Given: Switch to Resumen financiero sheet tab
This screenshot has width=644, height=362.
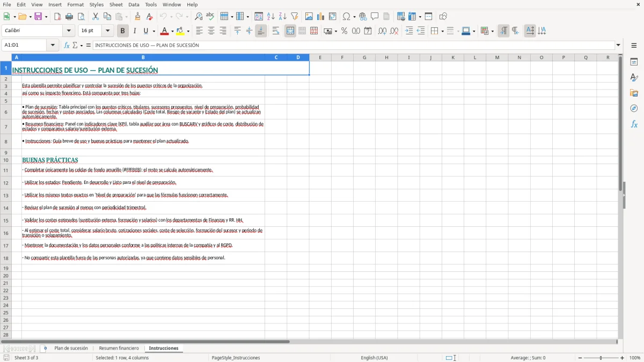Looking at the screenshot, I should tap(119, 348).
